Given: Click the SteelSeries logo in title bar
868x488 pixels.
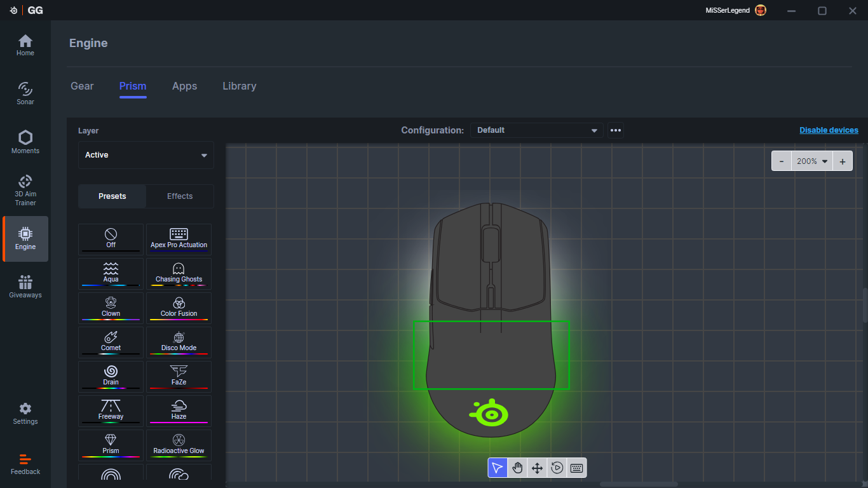Looking at the screenshot, I should click(x=13, y=10).
